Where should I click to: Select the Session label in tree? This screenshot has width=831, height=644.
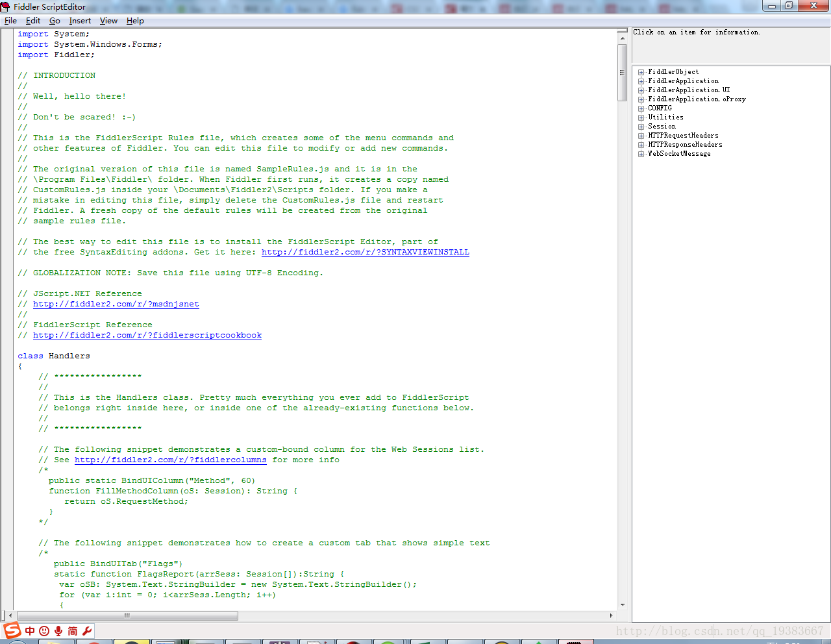662,127
